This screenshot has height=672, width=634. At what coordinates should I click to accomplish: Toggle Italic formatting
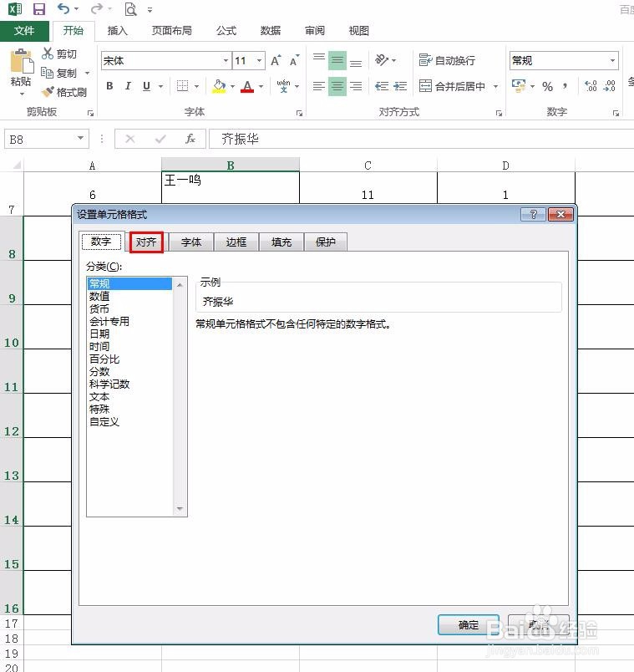click(128, 86)
